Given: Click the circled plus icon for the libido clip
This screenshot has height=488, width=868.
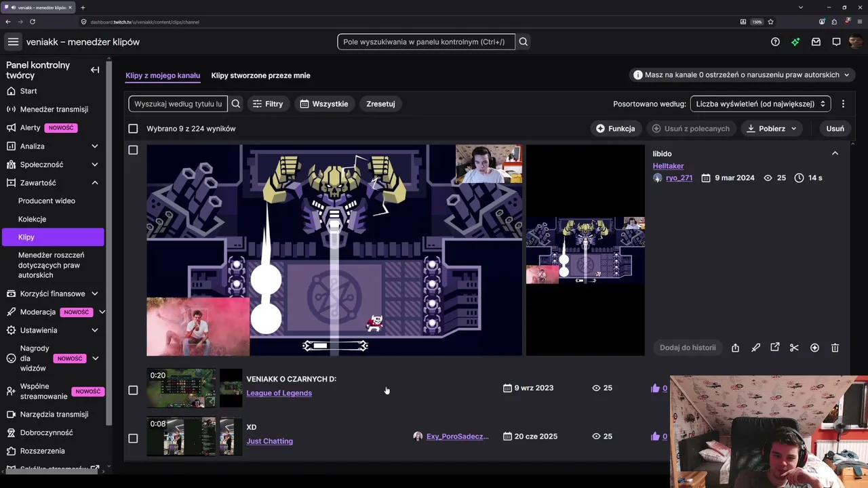Looking at the screenshot, I should 814,348.
